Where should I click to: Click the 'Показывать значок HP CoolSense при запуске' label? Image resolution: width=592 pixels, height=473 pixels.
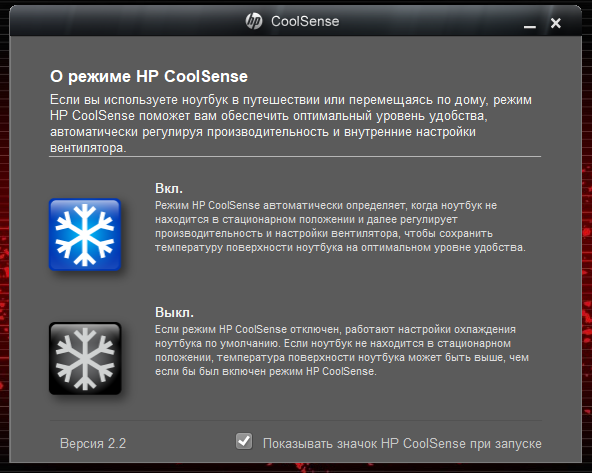[402, 444]
